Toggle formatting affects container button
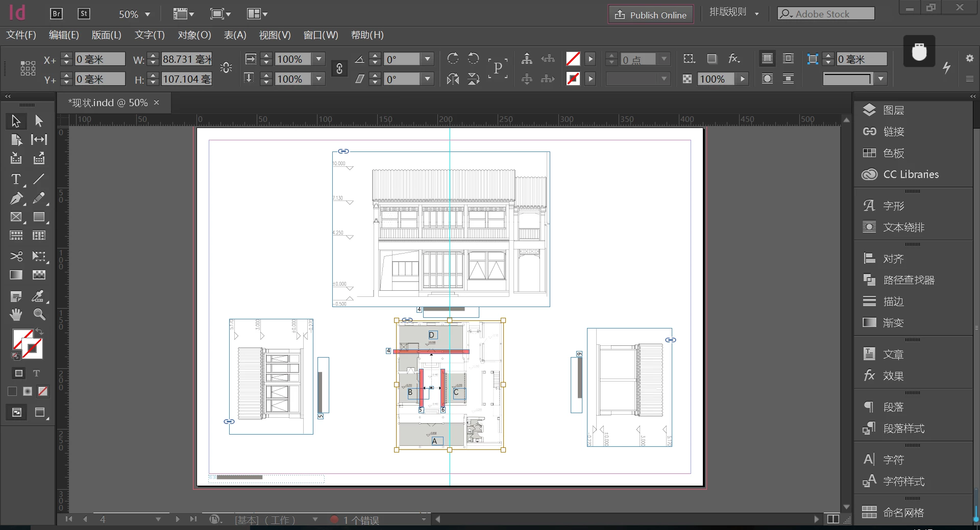The image size is (980, 530). (19, 373)
